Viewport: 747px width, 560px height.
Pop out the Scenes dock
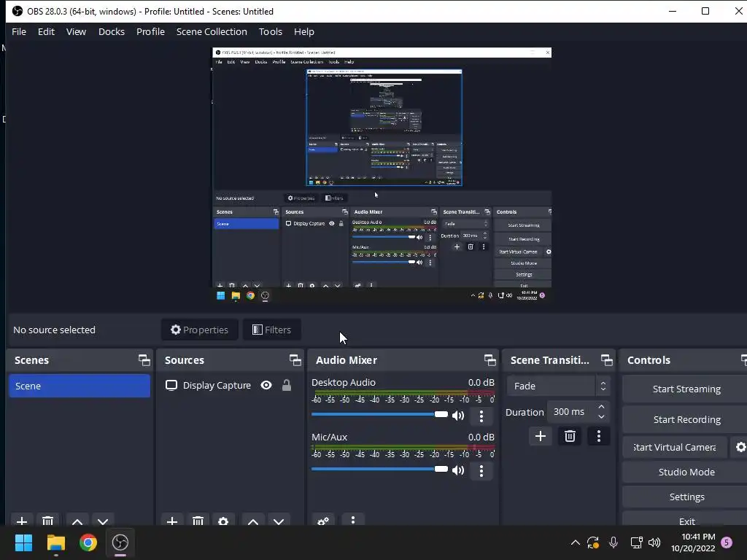[x=144, y=360]
